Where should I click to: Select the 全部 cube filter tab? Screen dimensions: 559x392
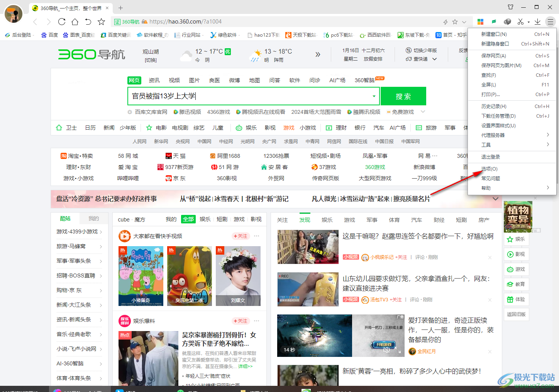click(x=188, y=219)
